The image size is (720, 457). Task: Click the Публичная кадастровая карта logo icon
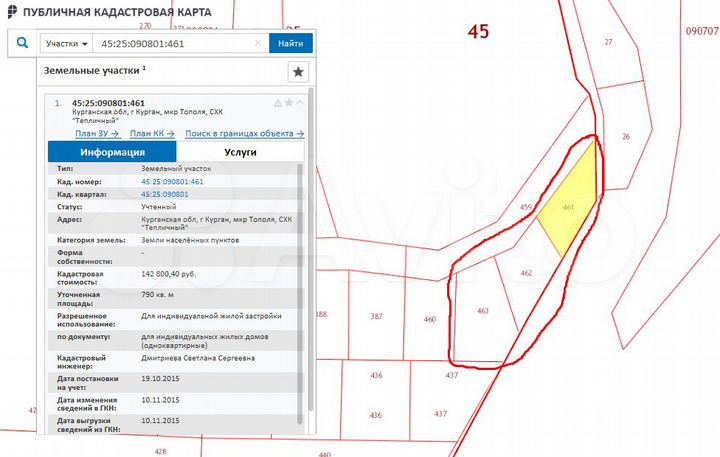pyautogui.click(x=12, y=11)
